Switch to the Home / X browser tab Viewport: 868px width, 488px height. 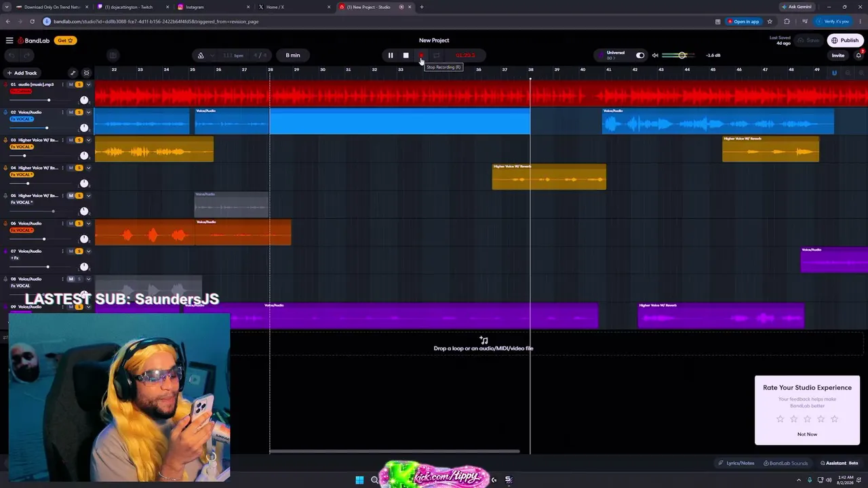click(293, 7)
